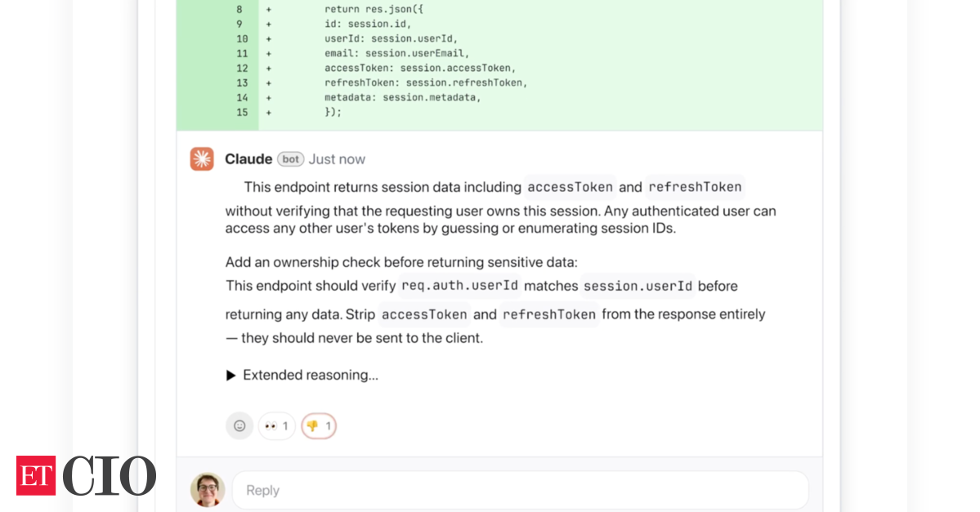Image resolution: width=980 pixels, height=512 pixels.
Task: Toggle the eyes emoji reaction
Action: (276, 425)
